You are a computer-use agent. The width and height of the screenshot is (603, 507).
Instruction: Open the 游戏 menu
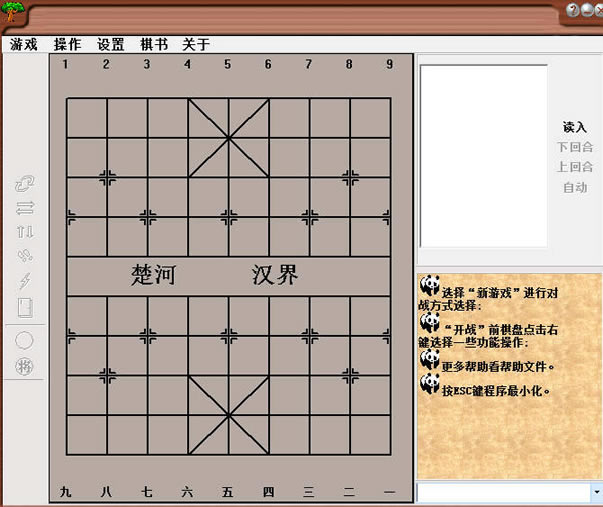24,44
